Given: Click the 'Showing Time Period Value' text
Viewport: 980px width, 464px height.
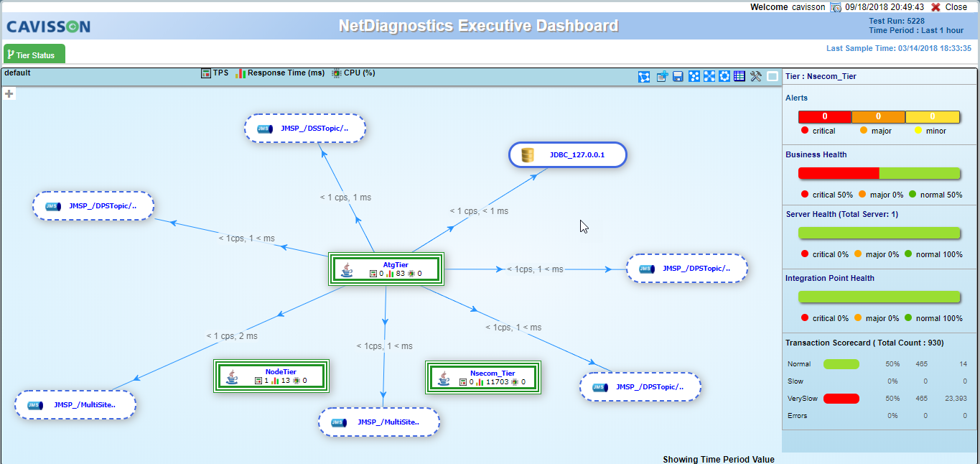Looking at the screenshot, I should tap(719, 459).
